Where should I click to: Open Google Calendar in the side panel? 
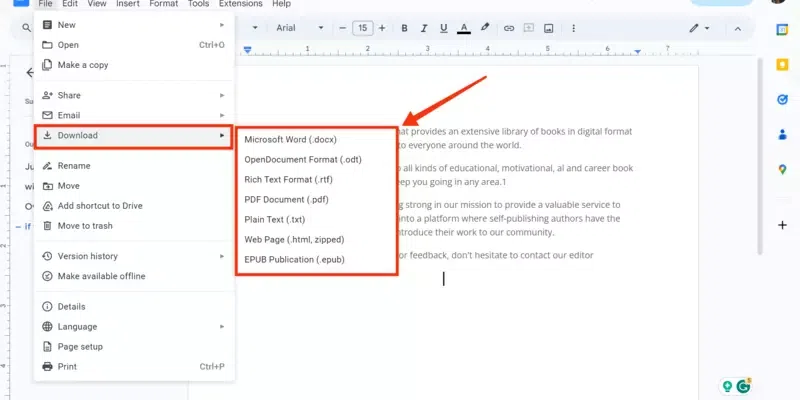(782, 30)
